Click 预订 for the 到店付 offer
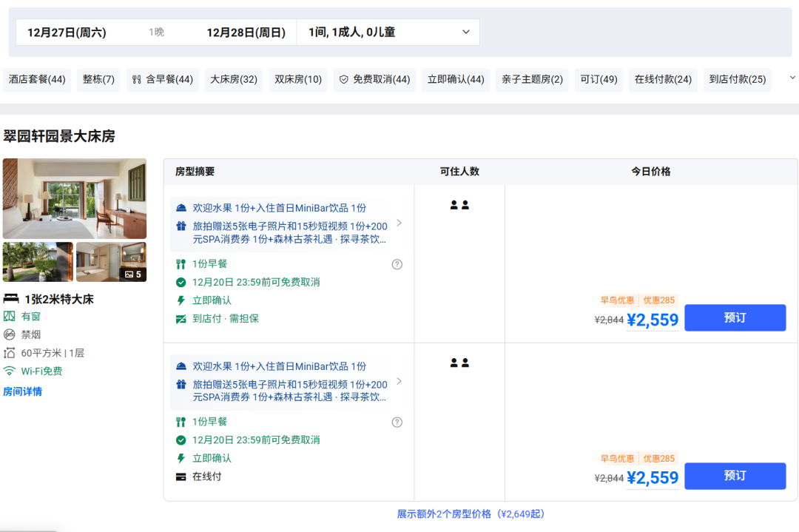This screenshot has height=532, width=799. tap(735, 318)
